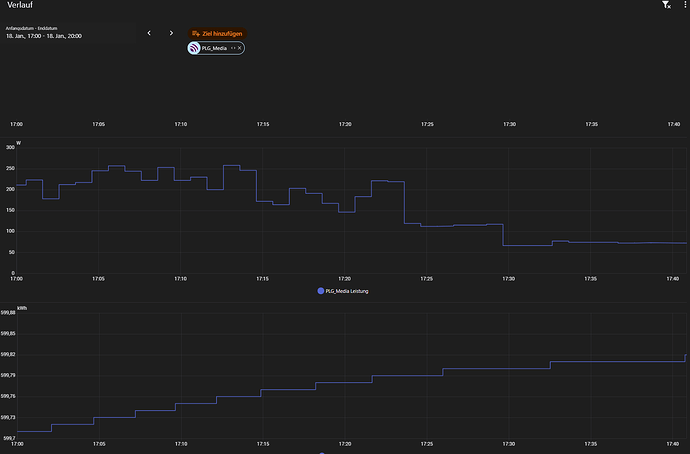Click the 17:20 label on the top time axis
This screenshot has height=454, width=690.
pyautogui.click(x=345, y=124)
